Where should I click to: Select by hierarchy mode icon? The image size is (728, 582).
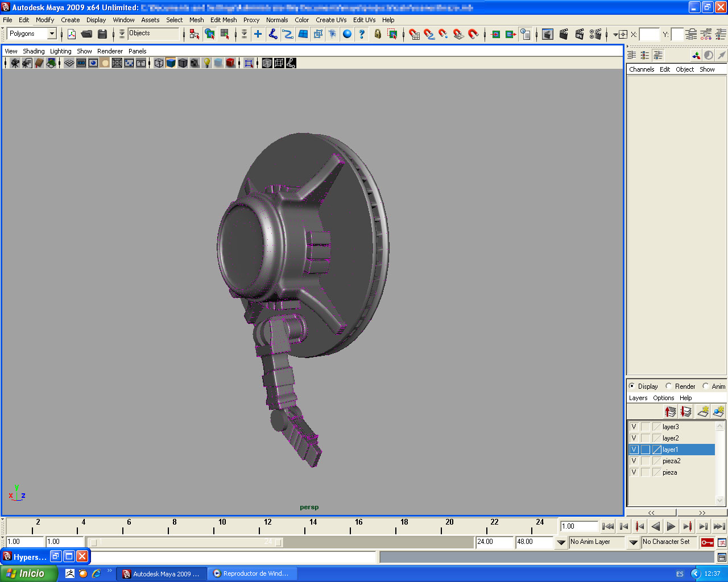pyautogui.click(x=195, y=34)
